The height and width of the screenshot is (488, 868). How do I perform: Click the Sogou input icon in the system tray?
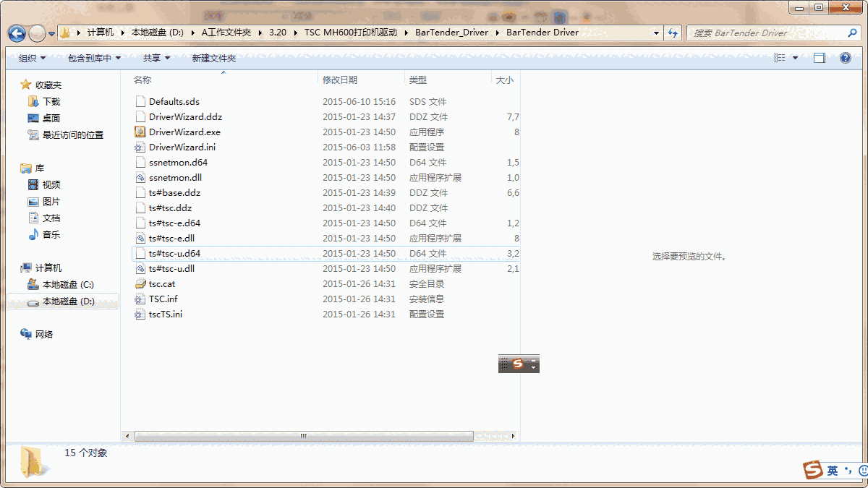814,470
